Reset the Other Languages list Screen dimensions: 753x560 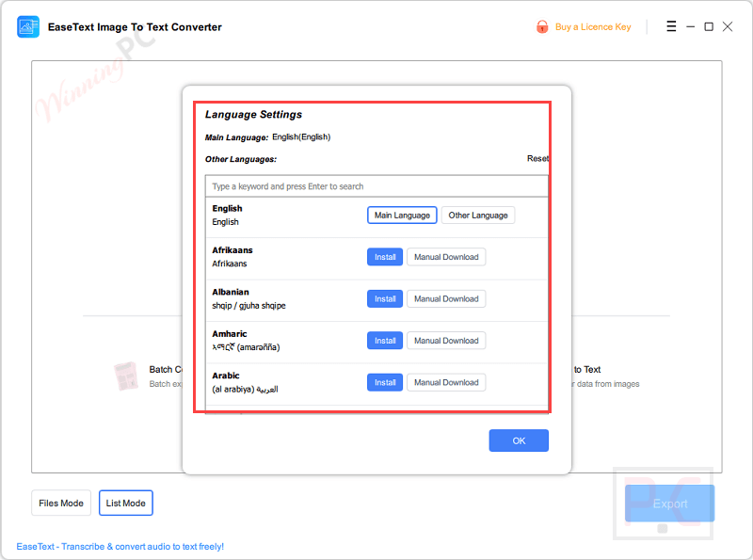pos(537,158)
